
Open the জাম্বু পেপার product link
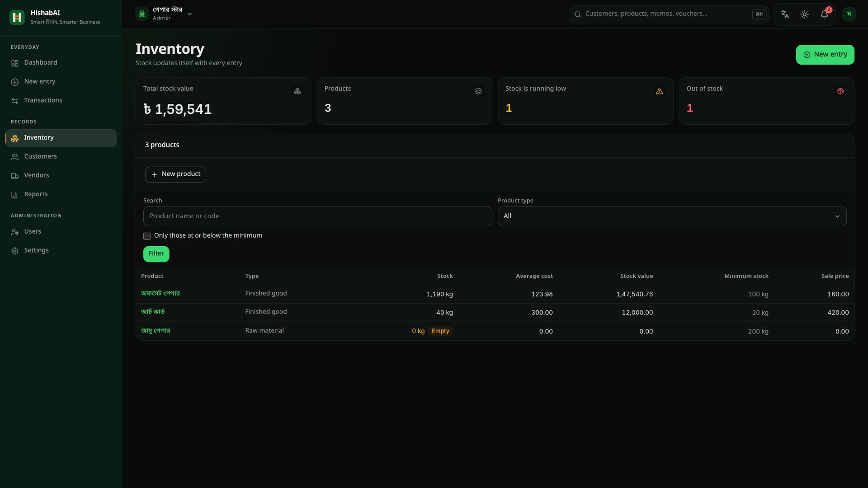pyautogui.click(x=156, y=331)
